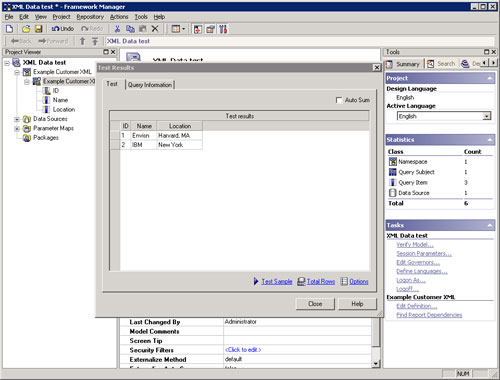Enable the Auto Sum checkbox
Viewport: 500px width, 380px height.
click(x=339, y=100)
